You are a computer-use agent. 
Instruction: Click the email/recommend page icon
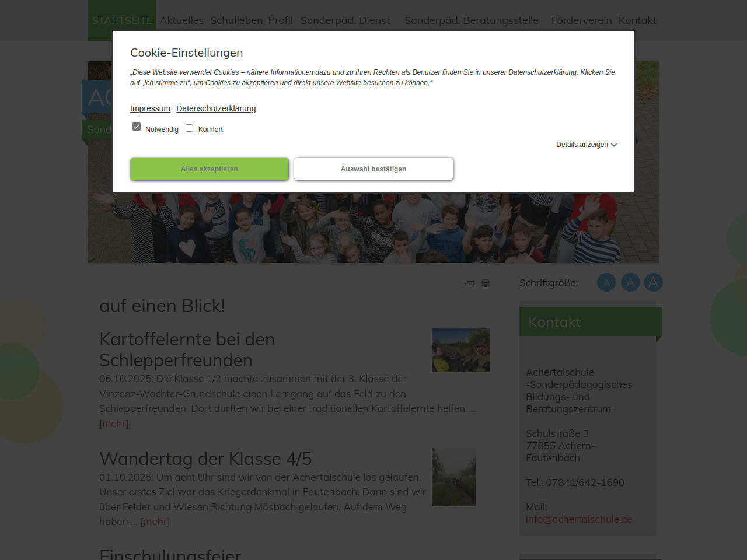[469, 284]
